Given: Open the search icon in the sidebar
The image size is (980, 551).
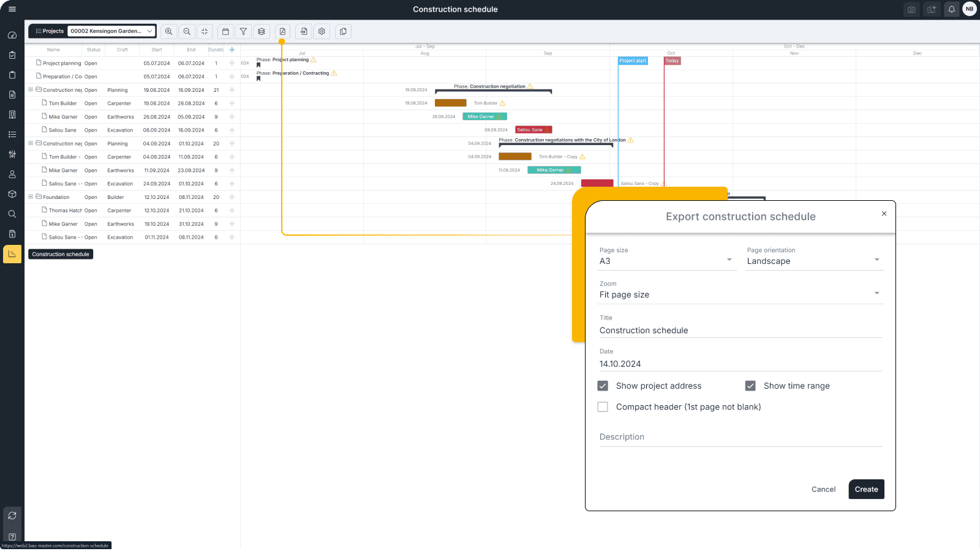Looking at the screenshot, I should 12,214.
